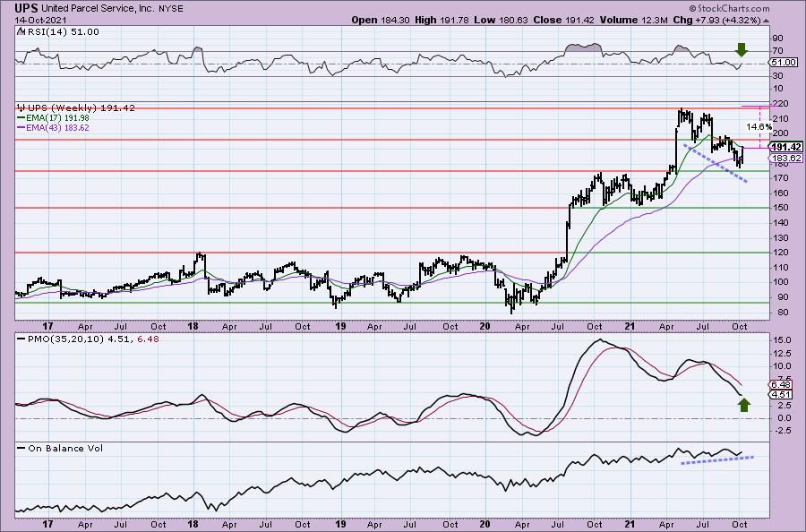Image resolution: width=806 pixels, height=532 pixels.
Task: Click the 14.6% upside target label
Action: [x=759, y=126]
